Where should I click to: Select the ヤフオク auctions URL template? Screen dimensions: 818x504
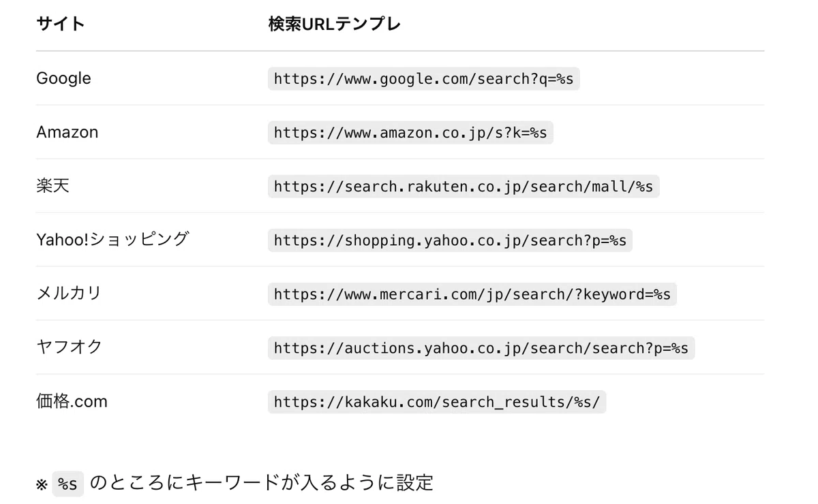pyautogui.click(x=481, y=347)
